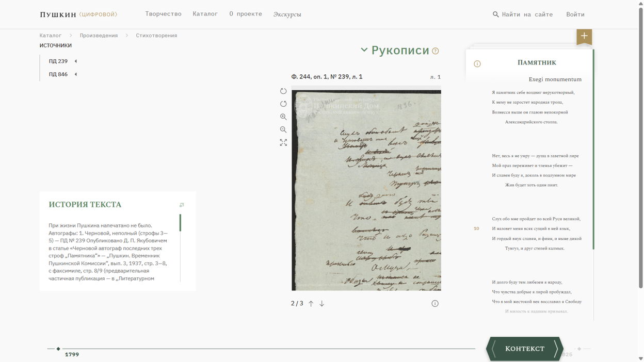This screenshot has width=644, height=362.
Task: Open О проекте page
Action: click(x=246, y=14)
